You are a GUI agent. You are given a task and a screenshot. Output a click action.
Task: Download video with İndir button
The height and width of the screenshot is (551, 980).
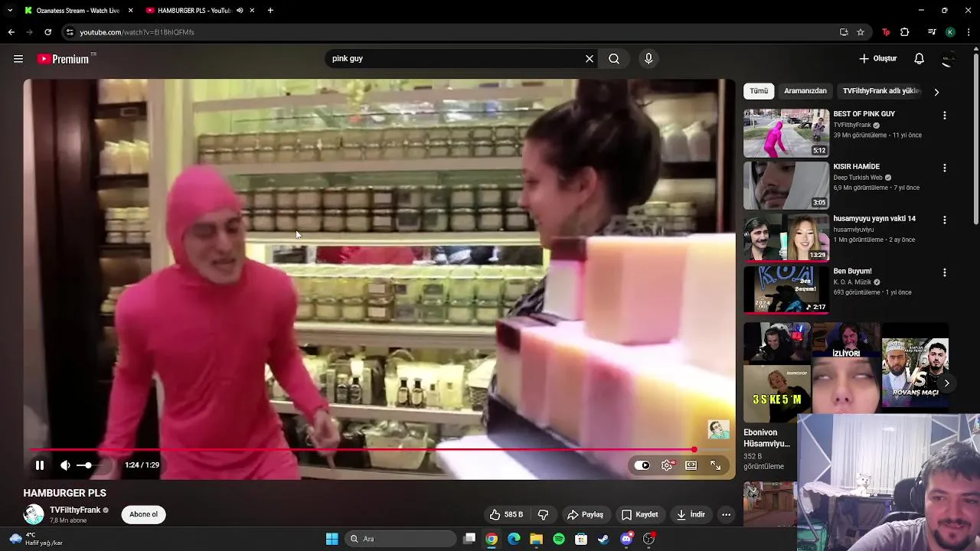point(690,514)
